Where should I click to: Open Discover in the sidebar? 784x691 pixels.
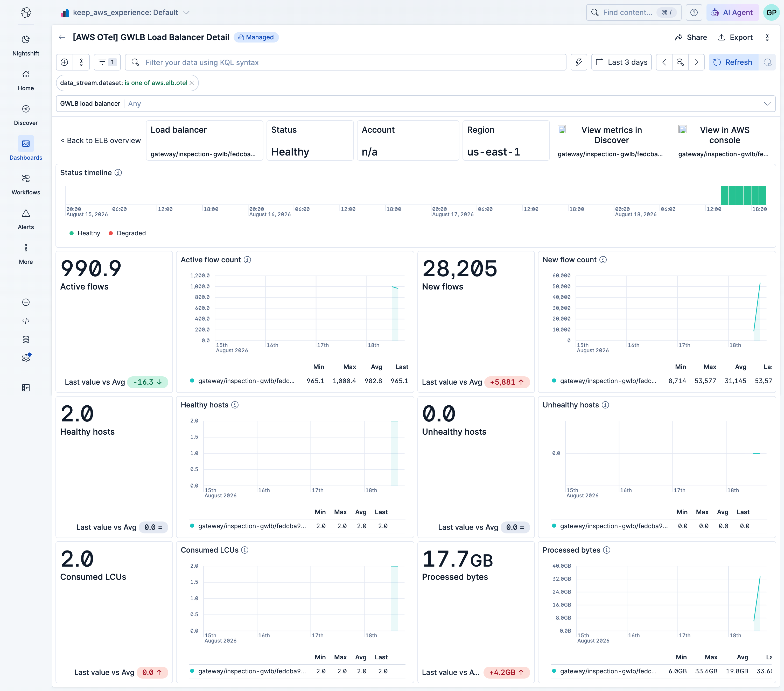pos(26,115)
